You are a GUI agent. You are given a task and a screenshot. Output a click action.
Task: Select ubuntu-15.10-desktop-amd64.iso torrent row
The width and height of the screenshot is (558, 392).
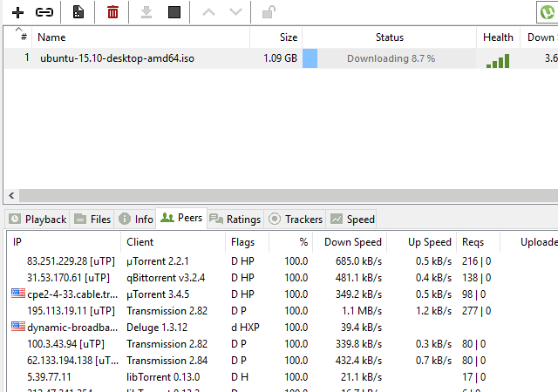[x=281, y=58]
